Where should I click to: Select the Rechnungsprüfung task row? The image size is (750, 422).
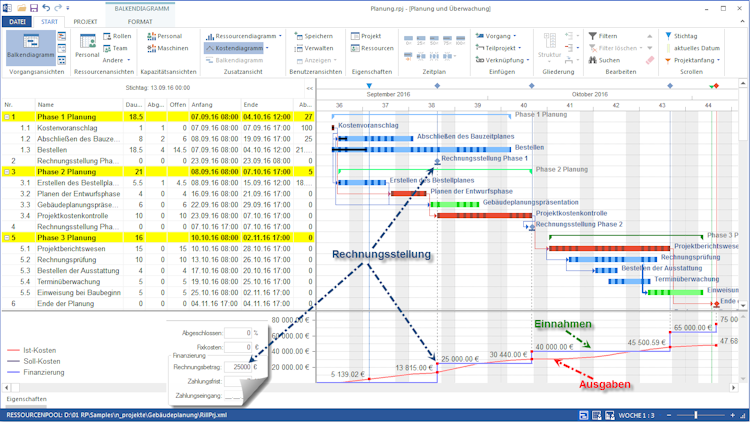[158, 260]
